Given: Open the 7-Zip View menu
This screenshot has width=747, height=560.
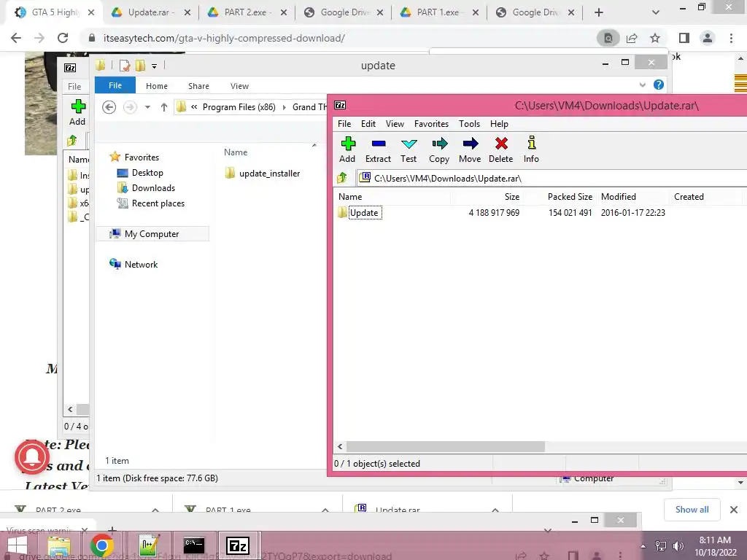Looking at the screenshot, I should [395, 124].
